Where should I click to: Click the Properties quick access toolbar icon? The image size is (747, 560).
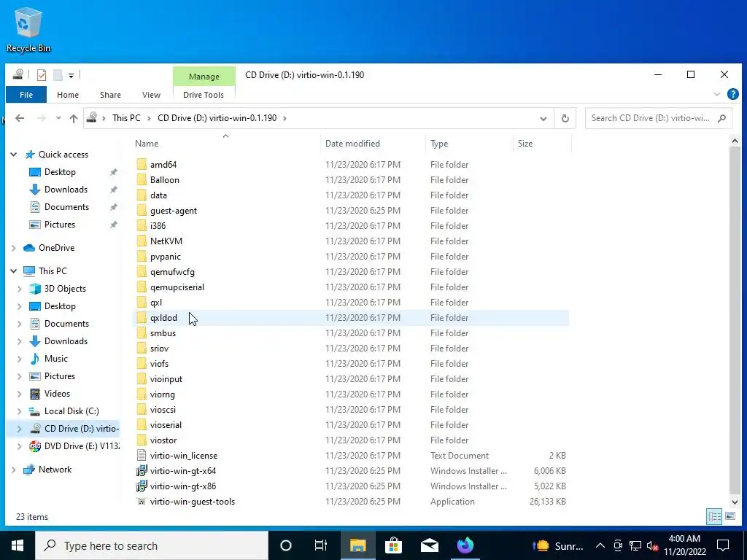click(42, 75)
